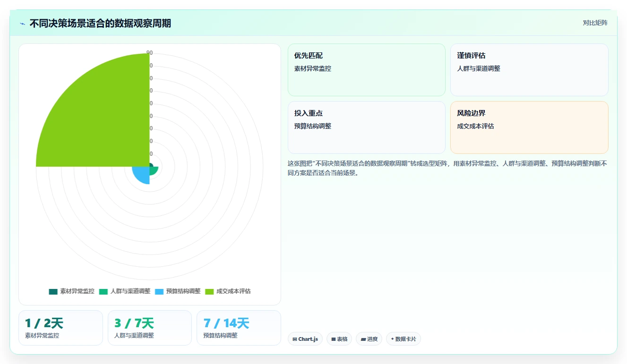The width and height of the screenshot is (627, 364).
Task: Toggle the 素材异常监控 legend color swatch
Action: (x=53, y=291)
